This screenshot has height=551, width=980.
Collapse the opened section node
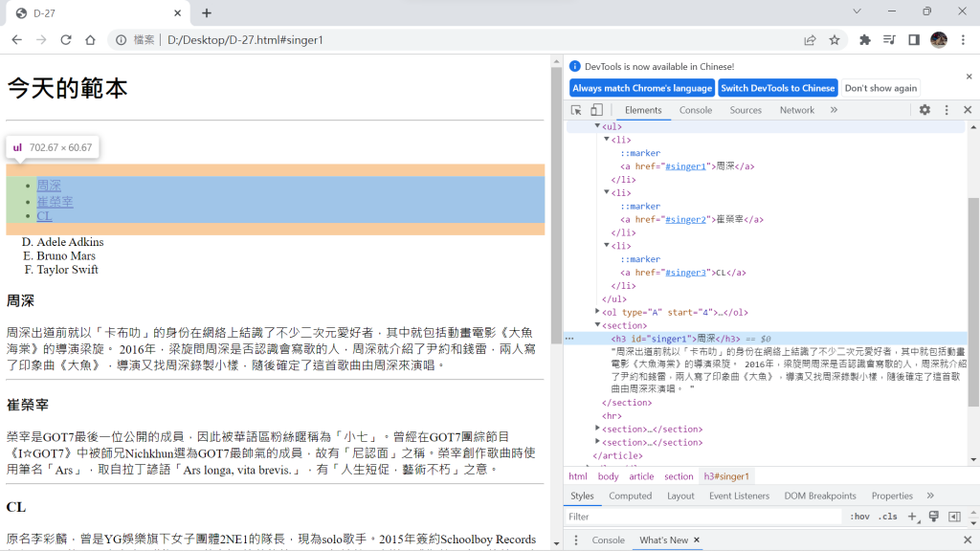point(597,325)
